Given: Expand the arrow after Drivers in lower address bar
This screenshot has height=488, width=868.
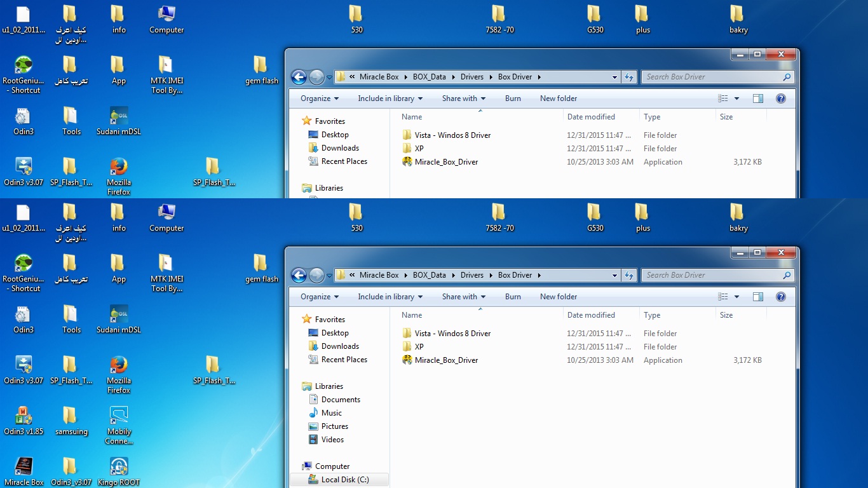Looking at the screenshot, I should coord(491,275).
